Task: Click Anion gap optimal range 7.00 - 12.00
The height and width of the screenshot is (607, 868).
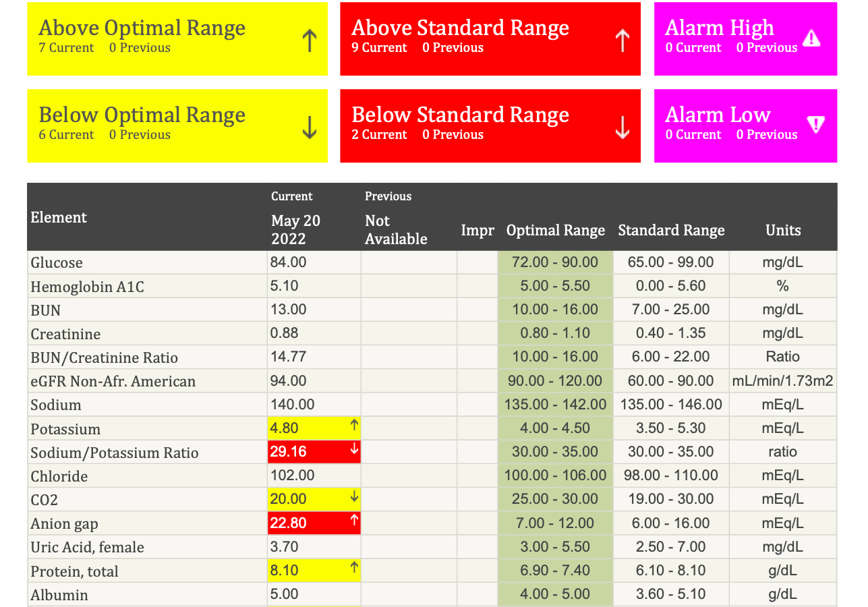Action: coord(555,523)
